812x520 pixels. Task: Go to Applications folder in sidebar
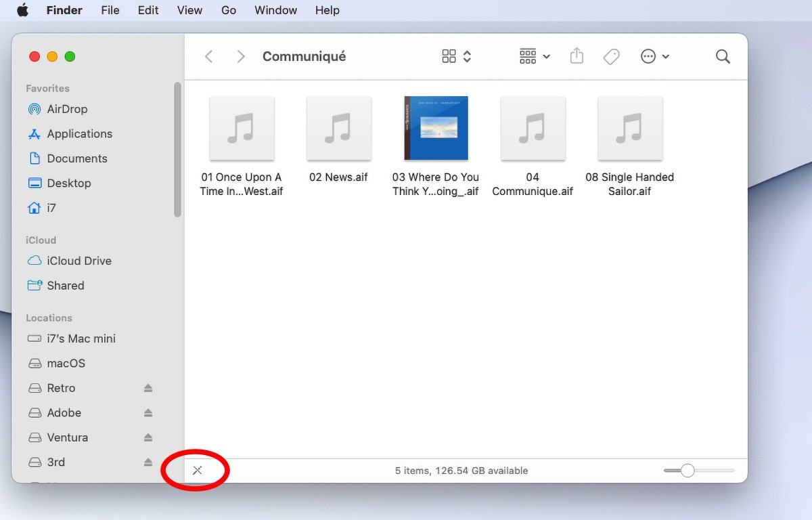click(x=79, y=134)
